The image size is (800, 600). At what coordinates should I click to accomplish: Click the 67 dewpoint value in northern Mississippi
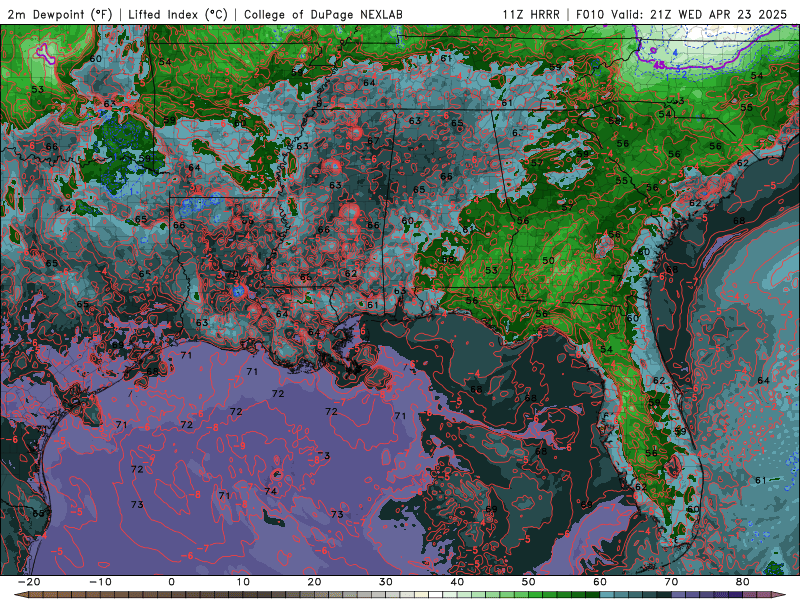coord(373,141)
